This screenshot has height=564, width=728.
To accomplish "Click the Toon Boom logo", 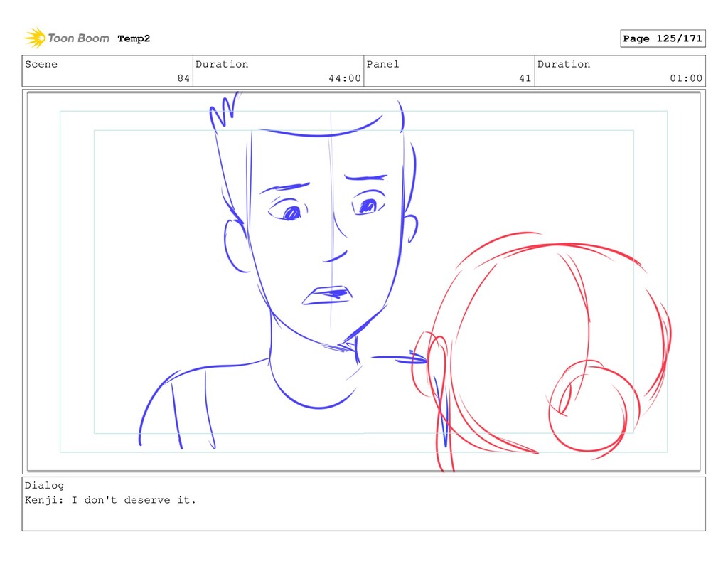I will [67, 38].
